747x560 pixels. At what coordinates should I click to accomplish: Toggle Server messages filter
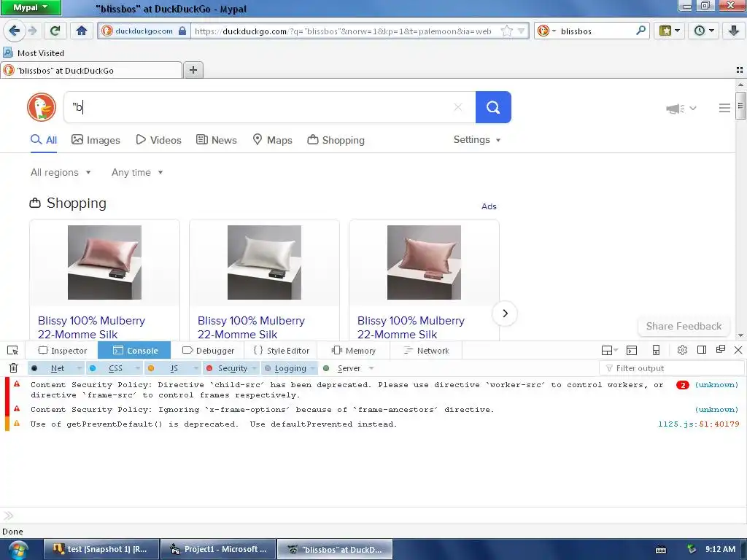pyautogui.click(x=343, y=368)
